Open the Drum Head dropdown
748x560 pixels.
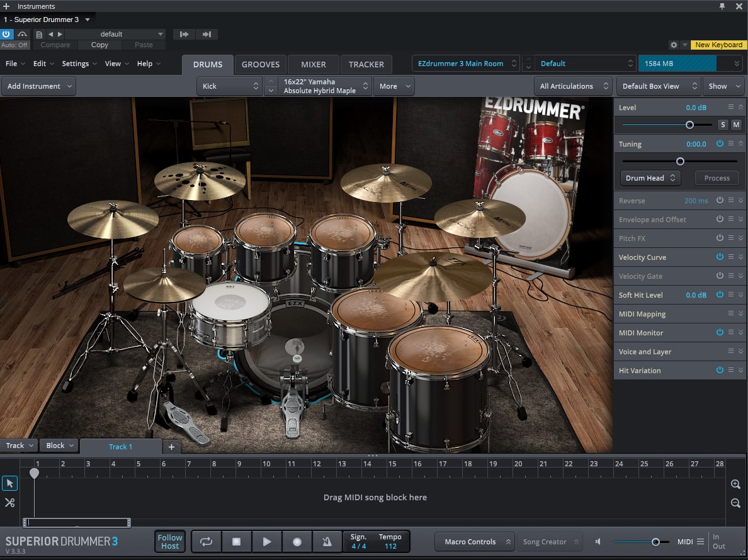(650, 178)
